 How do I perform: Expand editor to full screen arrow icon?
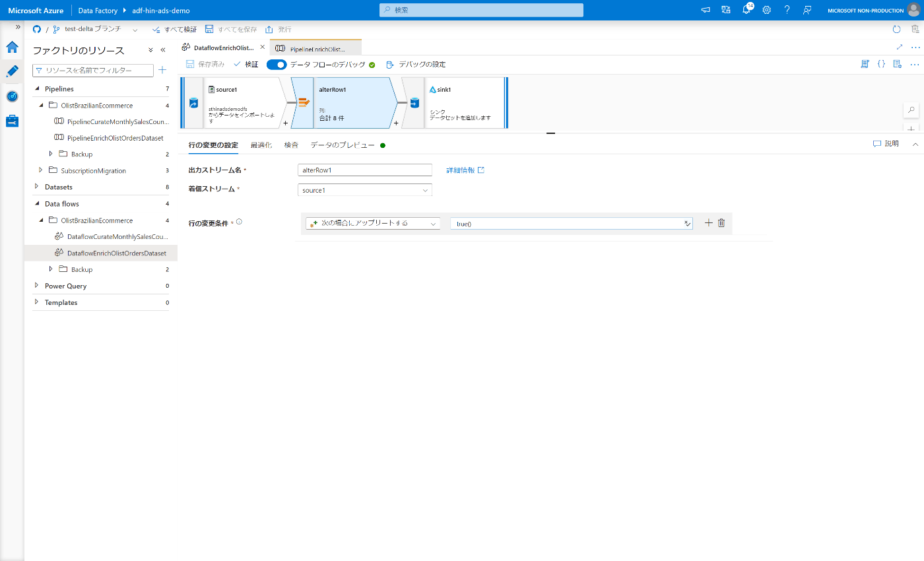click(x=900, y=47)
